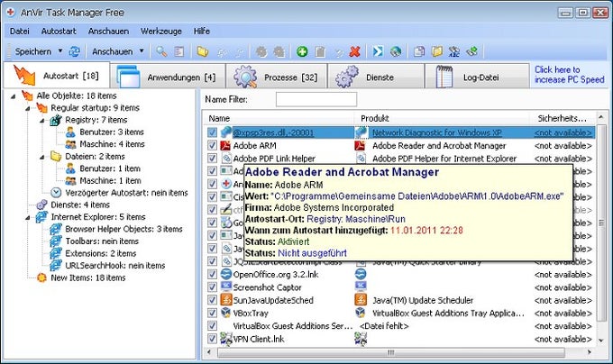The image size is (613, 364).
Task: Open the yellow folder icon after the magnifier
Action: [x=203, y=51]
